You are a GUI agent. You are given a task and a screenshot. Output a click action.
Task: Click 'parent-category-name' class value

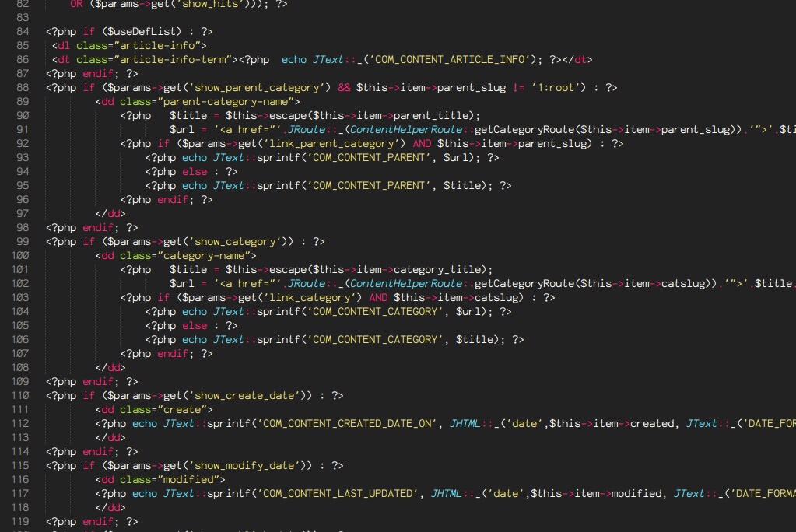point(226,102)
